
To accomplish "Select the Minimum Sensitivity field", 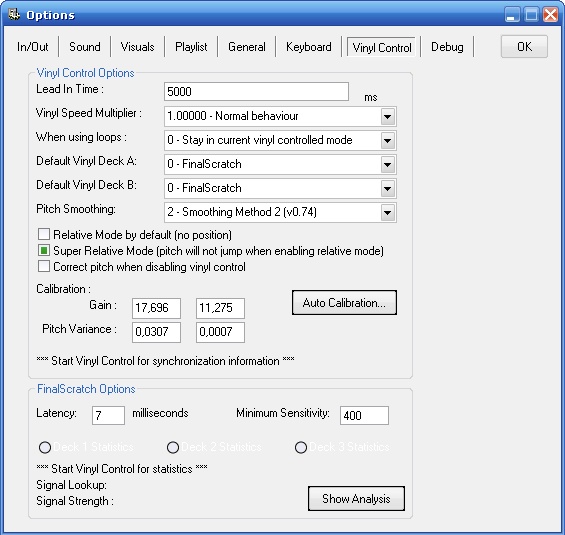I will (364, 415).
